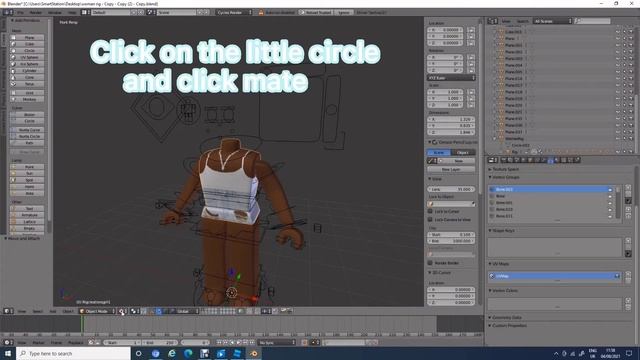Add a new shape key with plus
Image resolution: width=640 pixels, height=360 pixels.
[628, 241]
